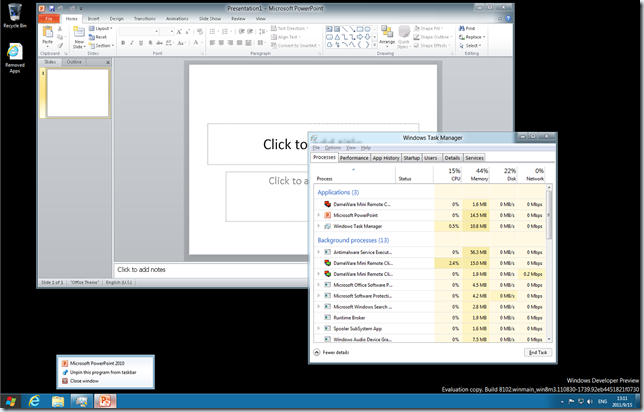Switch to Performance tab in Task Manager

click(354, 158)
